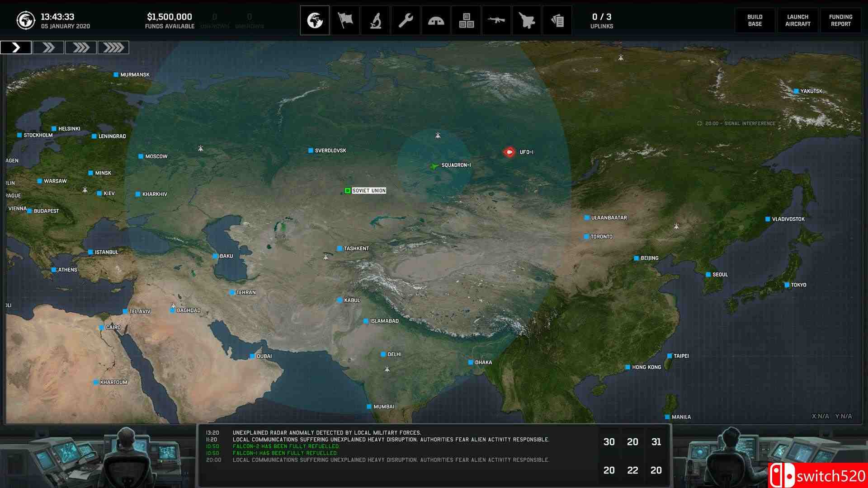Open the Armory via rifle icon
Viewport: 868px width, 488px height.
point(496,20)
